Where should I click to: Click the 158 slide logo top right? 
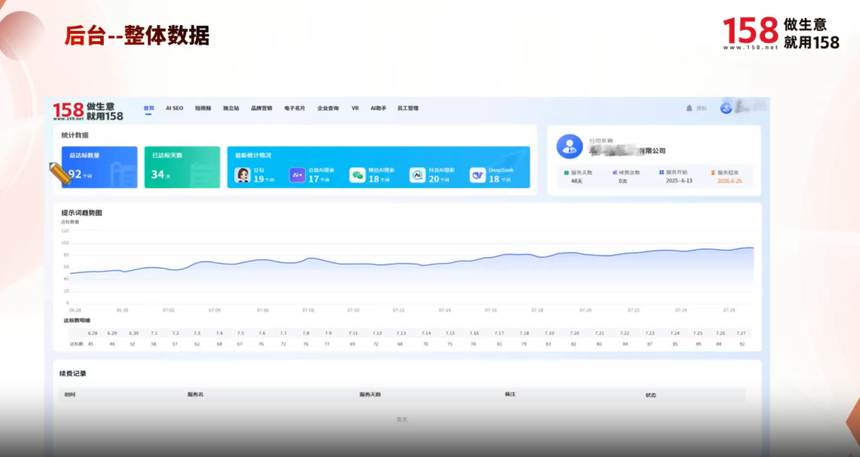[781, 33]
